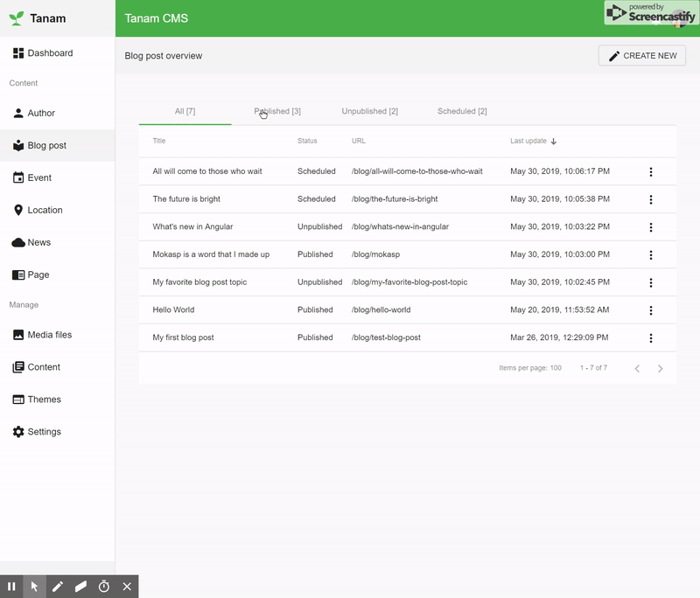Image resolution: width=700 pixels, height=598 pixels.
Task: Click the Screencastify timer icon
Action: [x=104, y=587]
